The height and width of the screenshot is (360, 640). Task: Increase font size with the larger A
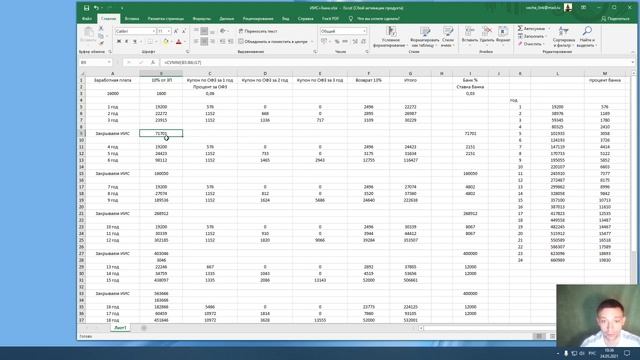(176, 31)
